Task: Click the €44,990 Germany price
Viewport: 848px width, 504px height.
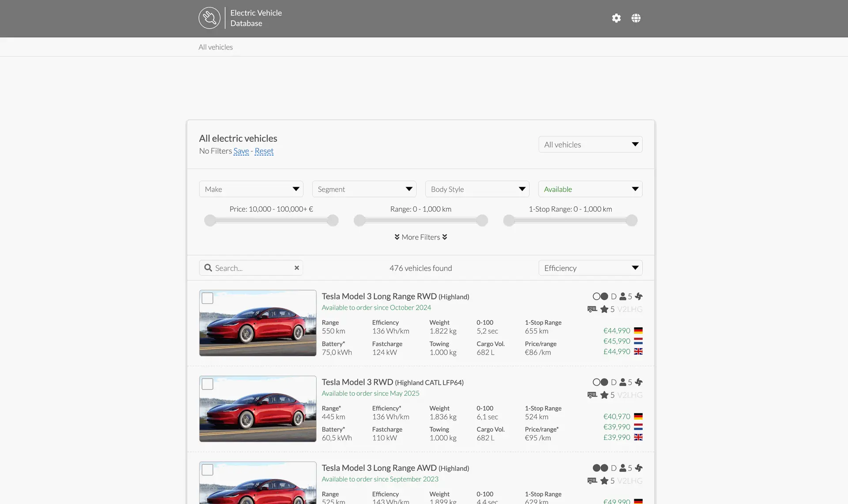Action: [617, 330]
